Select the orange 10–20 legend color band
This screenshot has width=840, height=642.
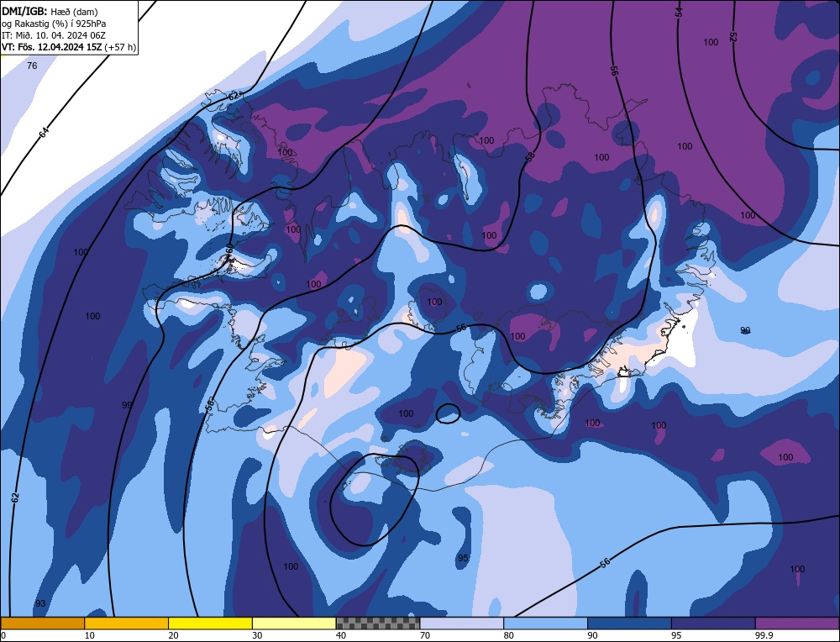[x=127, y=623]
